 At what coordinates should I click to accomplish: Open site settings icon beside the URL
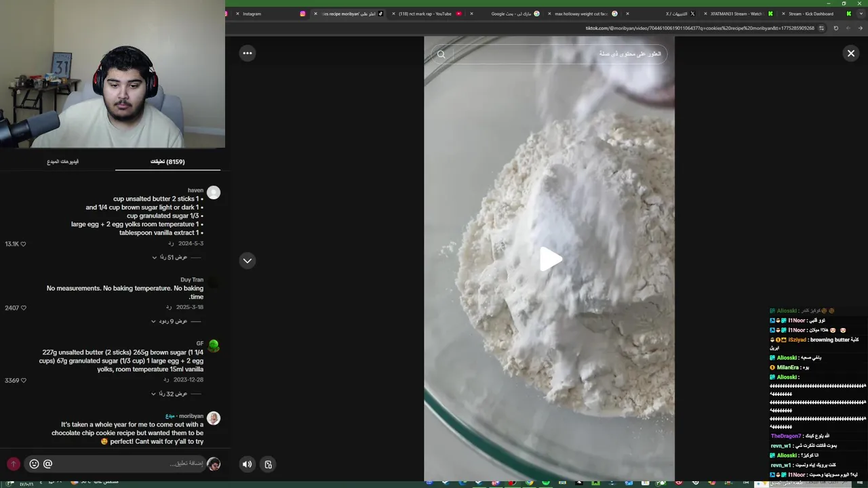[822, 28]
